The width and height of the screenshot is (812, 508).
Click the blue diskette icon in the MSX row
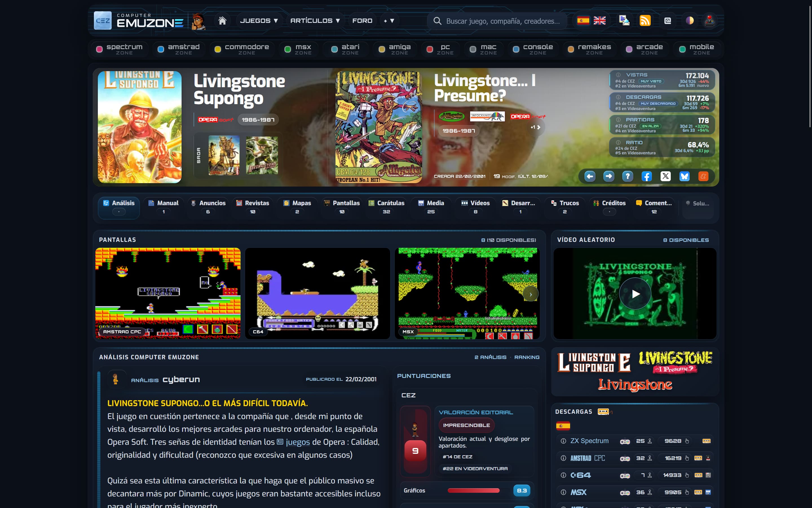708,492
